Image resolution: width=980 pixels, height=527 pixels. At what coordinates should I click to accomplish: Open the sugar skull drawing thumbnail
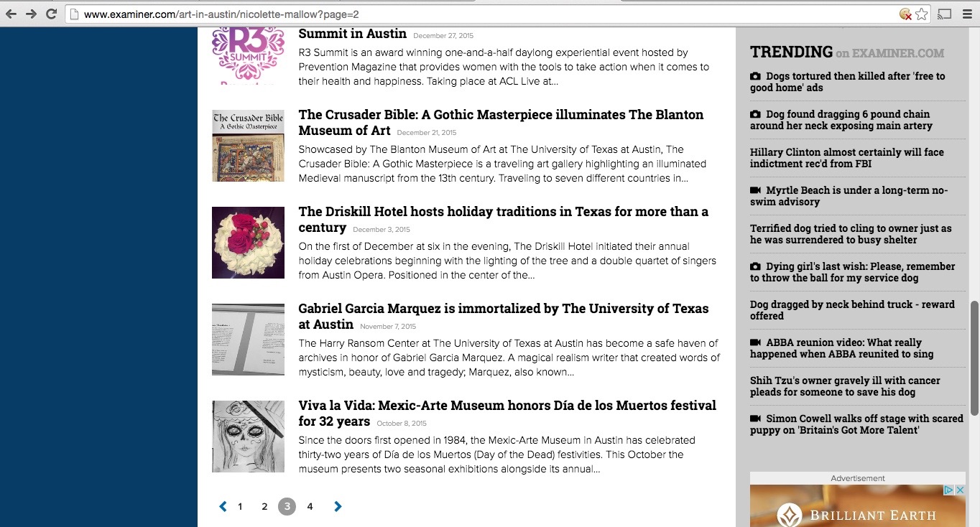tap(248, 437)
